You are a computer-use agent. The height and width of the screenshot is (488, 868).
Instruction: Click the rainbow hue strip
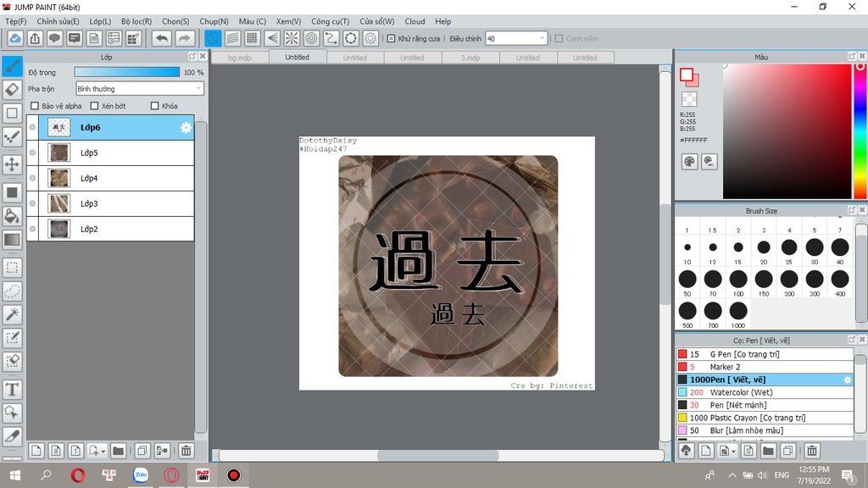860,131
